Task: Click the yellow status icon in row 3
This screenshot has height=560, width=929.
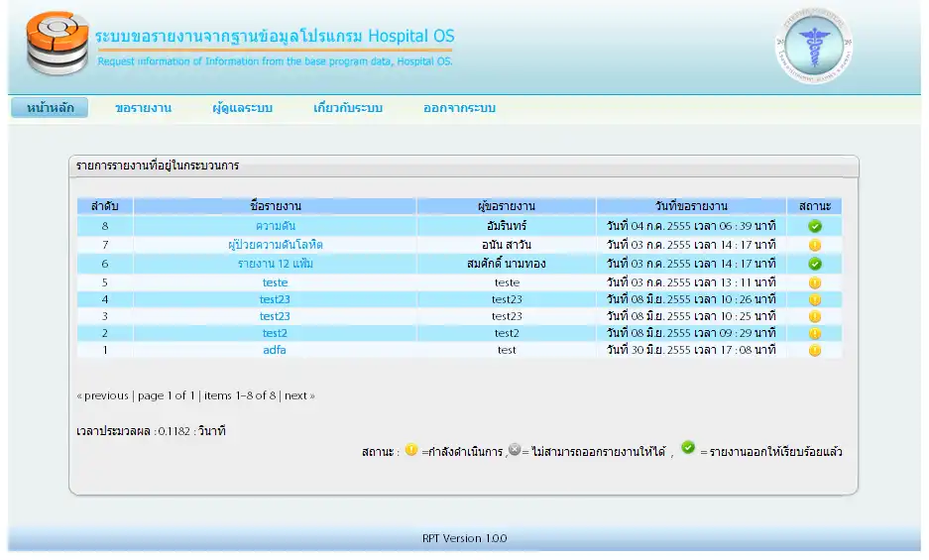Action: (815, 316)
